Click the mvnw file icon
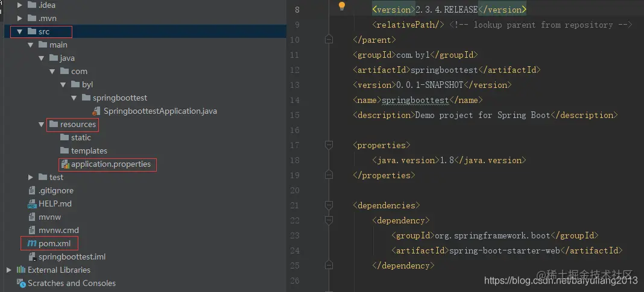 (x=32, y=217)
